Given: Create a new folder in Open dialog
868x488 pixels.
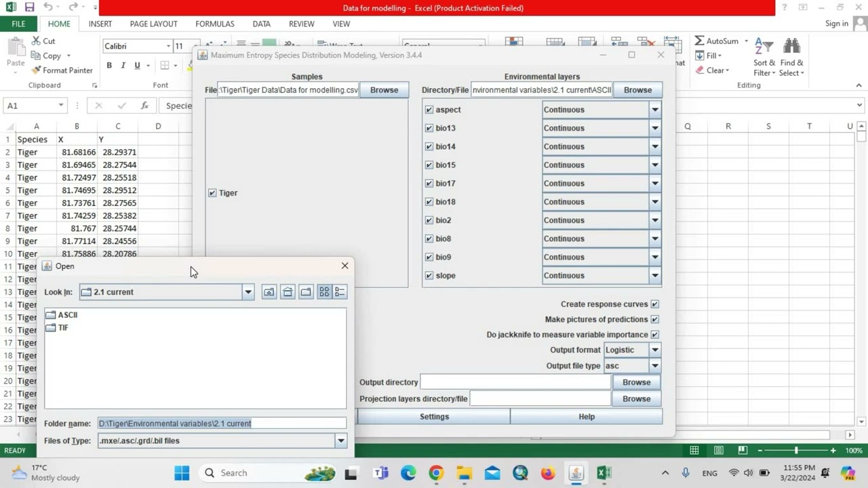Looking at the screenshot, I should pyautogui.click(x=306, y=292).
